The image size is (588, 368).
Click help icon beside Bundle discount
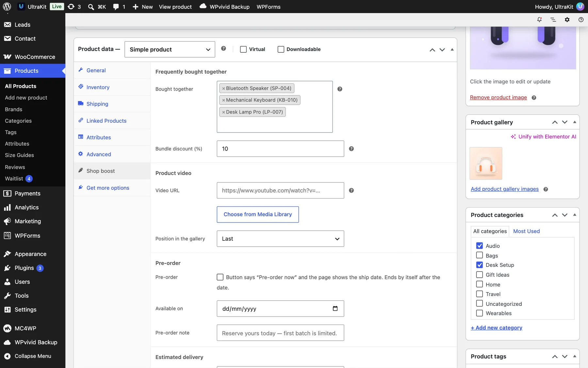(x=351, y=149)
